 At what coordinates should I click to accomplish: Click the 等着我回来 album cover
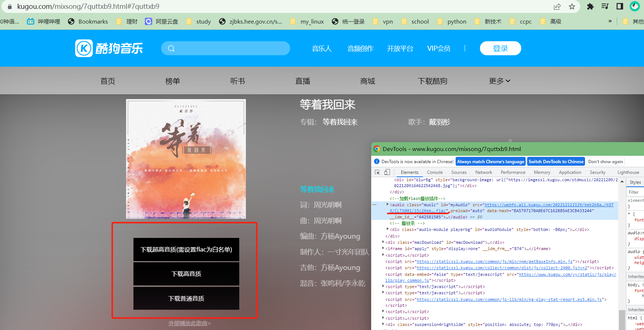(x=186, y=159)
